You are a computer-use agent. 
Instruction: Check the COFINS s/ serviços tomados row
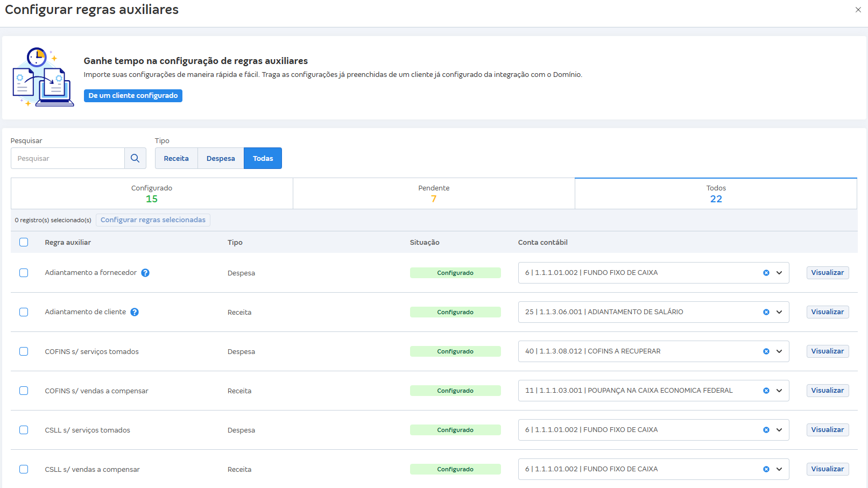[x=24, y=351]
